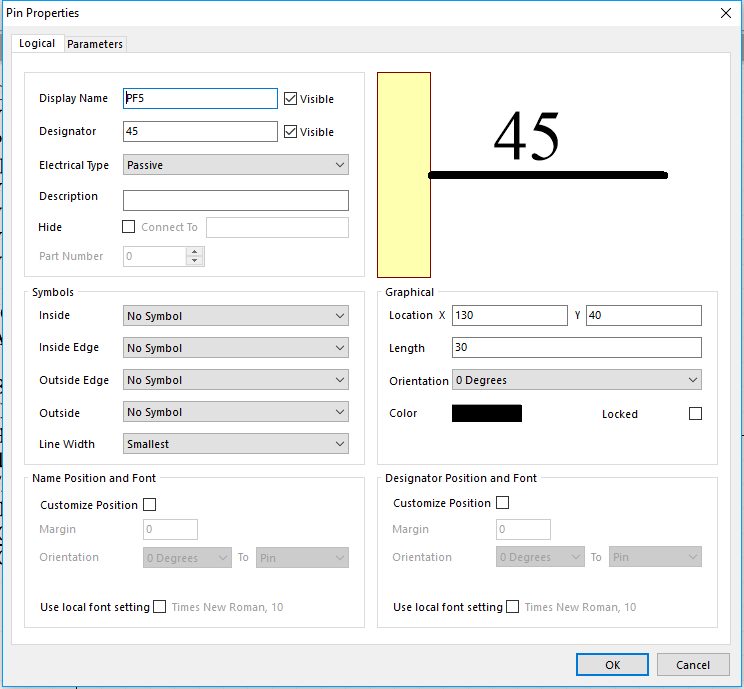Select the Logical tab
Image resolution: width=744 pixels, height=689 pixels.
coord(37,44)
